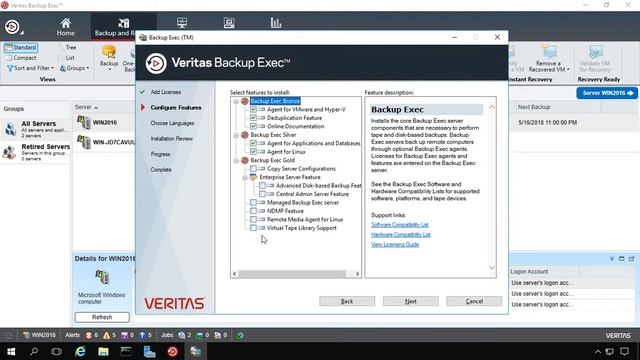Click the error alerts icon in status bar
This screenshot has height=360, width=640.
point(89,336)
